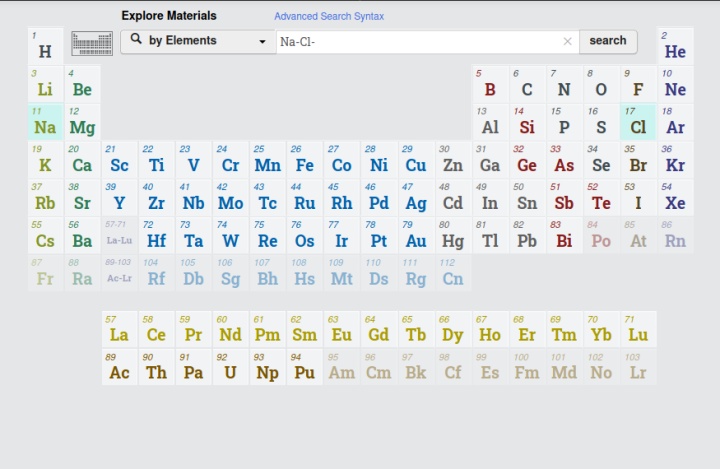Choose Tungsten (W) element
The width and height of the screenshot is (720, 469).
231,236
